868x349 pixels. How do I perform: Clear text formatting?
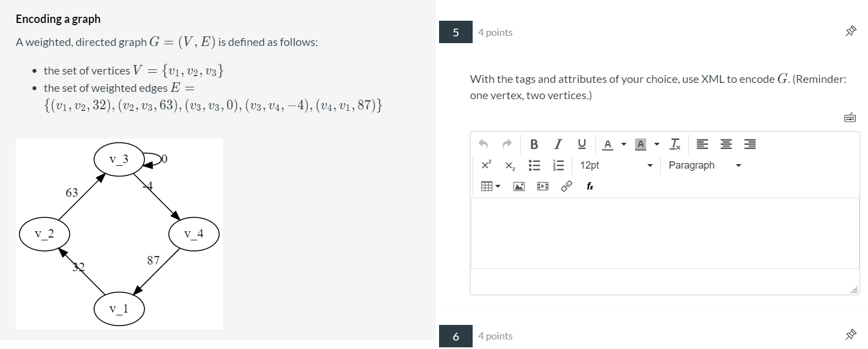click(x=675, y=144)
